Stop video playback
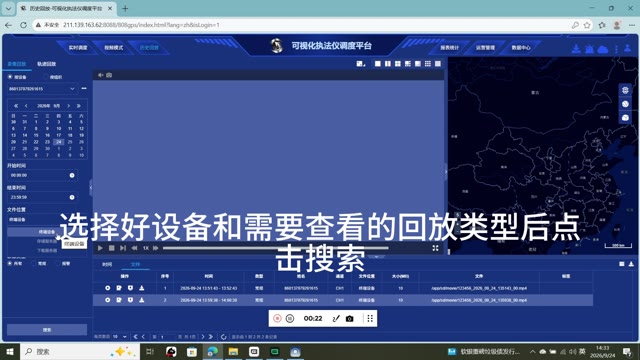Screen dimensions: 640x360 (x=111, y=248)
